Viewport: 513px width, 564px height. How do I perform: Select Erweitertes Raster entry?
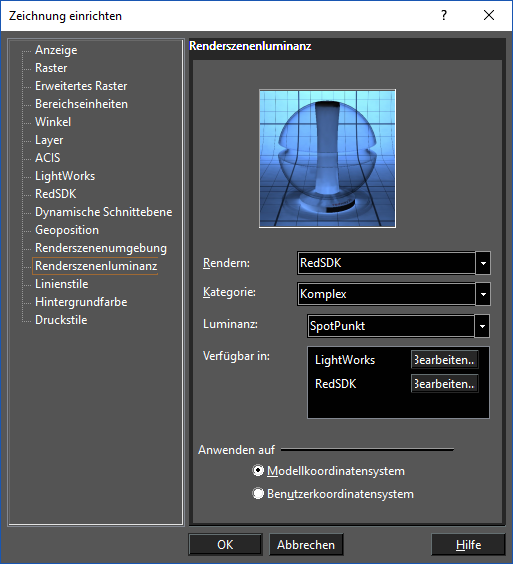[81, 86]
